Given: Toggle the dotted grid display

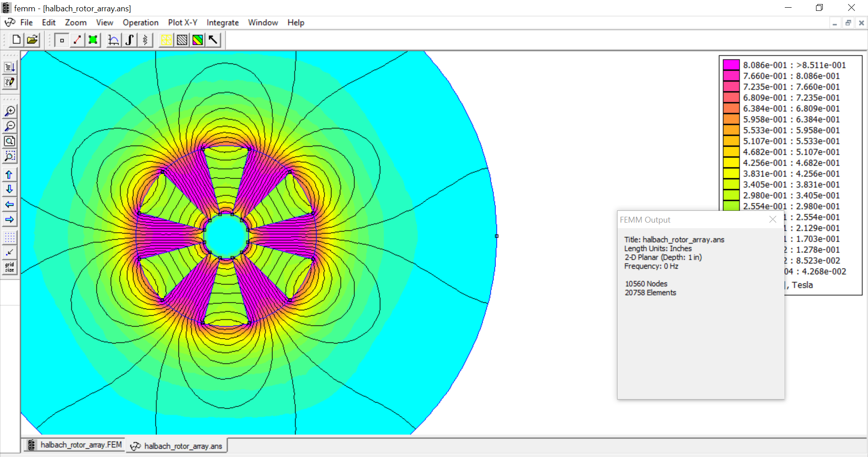Looking at the screenshot, I should (9, 238).
